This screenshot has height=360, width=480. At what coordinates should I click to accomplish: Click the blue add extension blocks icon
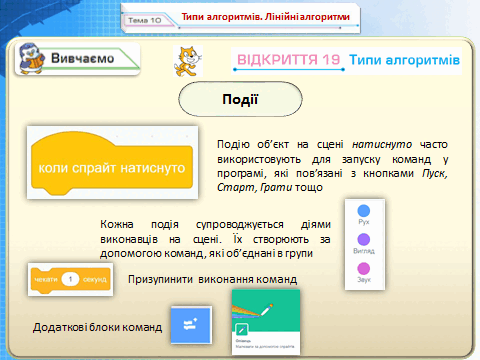click(x=191, y=325)
